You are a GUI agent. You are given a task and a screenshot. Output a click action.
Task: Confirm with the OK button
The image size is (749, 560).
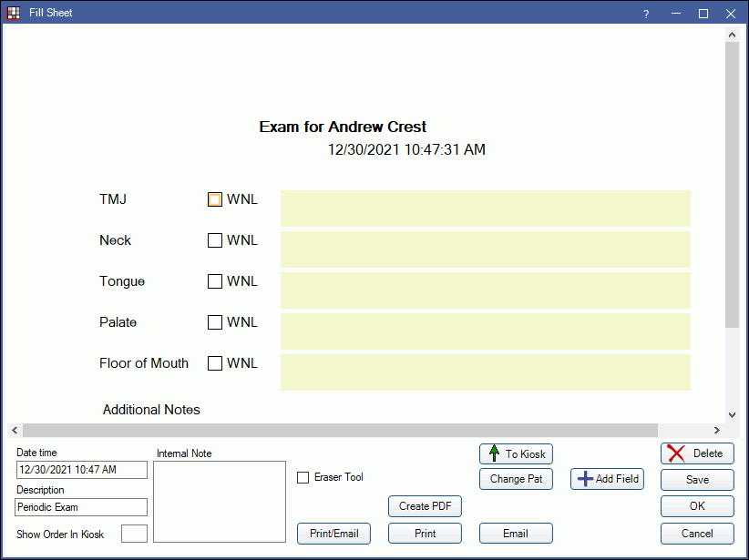[697, 506]
